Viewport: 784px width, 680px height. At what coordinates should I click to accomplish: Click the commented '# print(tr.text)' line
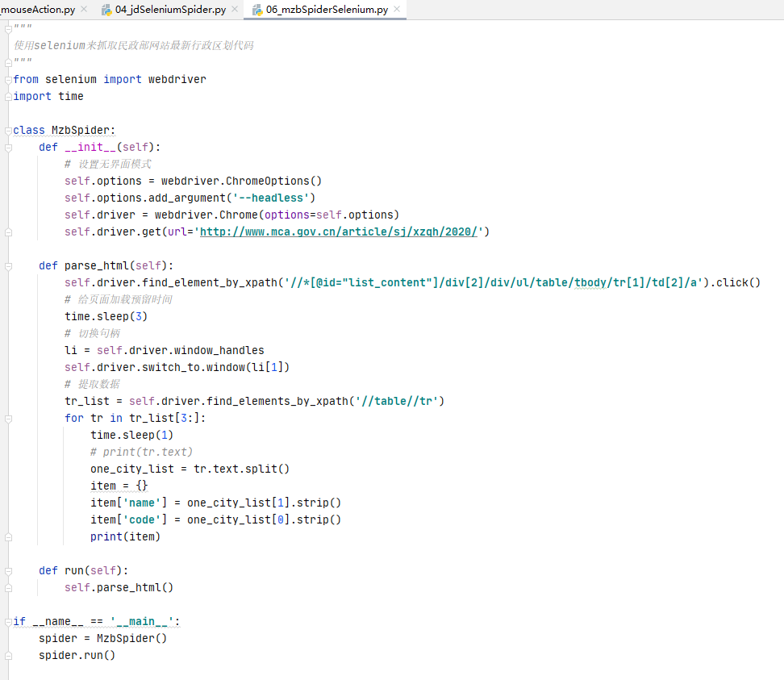(x=141, y=452)
